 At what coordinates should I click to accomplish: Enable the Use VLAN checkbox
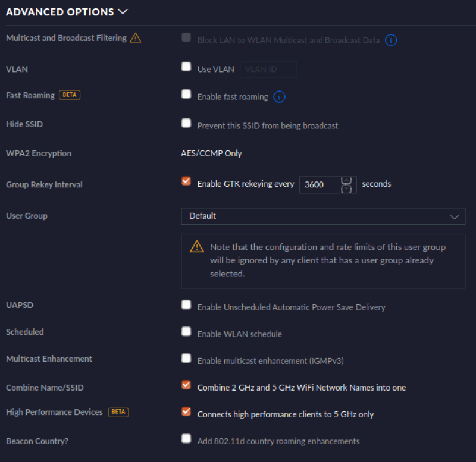(x=186, y=67)
